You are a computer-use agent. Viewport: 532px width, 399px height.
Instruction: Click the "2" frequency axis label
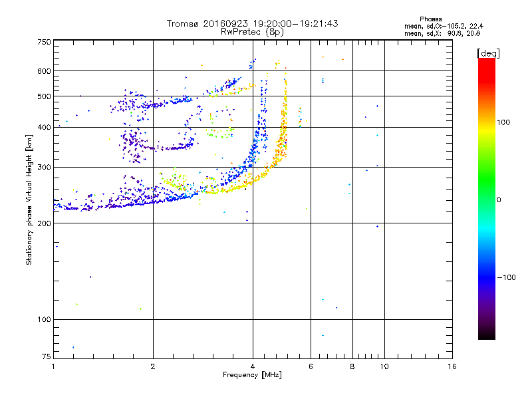coord(153,366)
